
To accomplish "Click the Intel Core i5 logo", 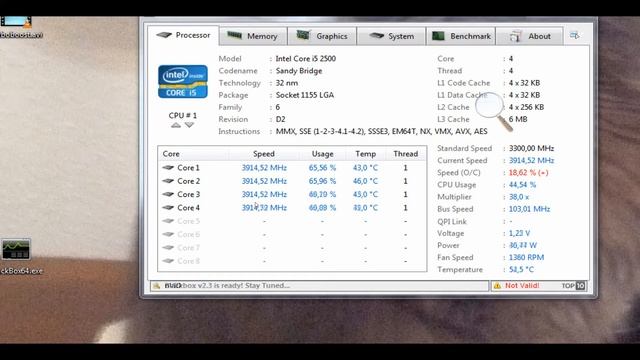I will pos(183,82).
